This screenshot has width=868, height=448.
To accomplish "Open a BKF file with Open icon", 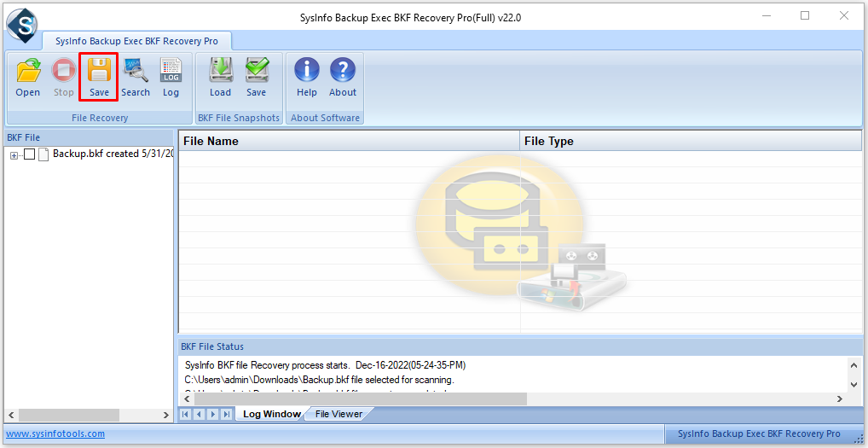I will pyautogui.click(x=27, y=78).
